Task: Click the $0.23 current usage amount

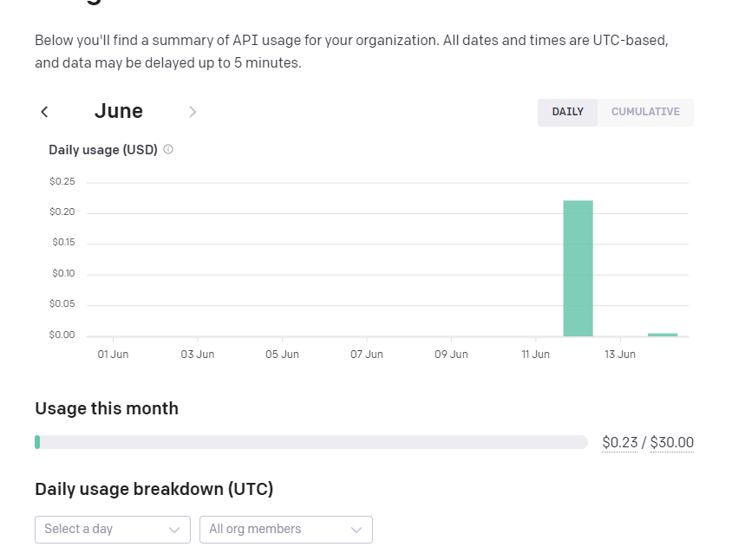Action: coord(619,443)
